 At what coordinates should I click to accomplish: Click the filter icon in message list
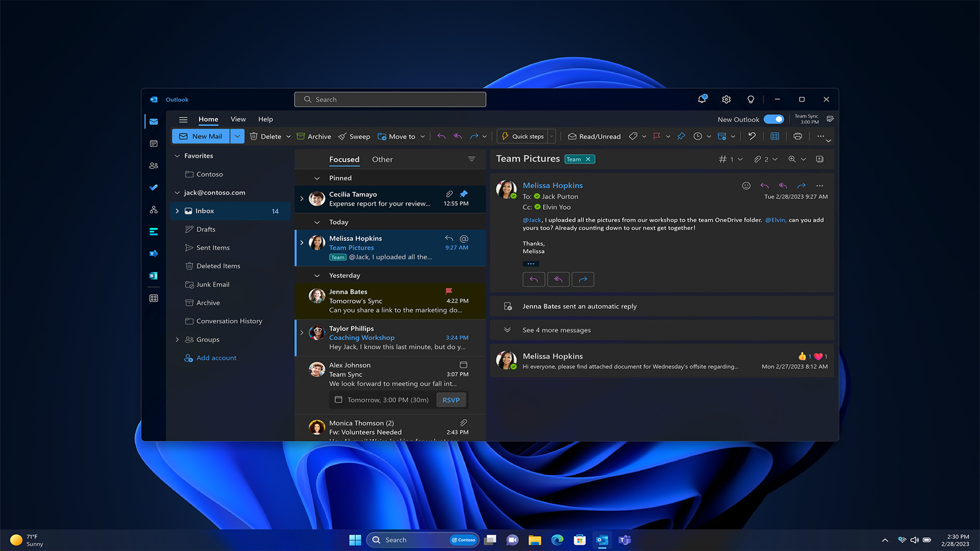pos(472,159)
